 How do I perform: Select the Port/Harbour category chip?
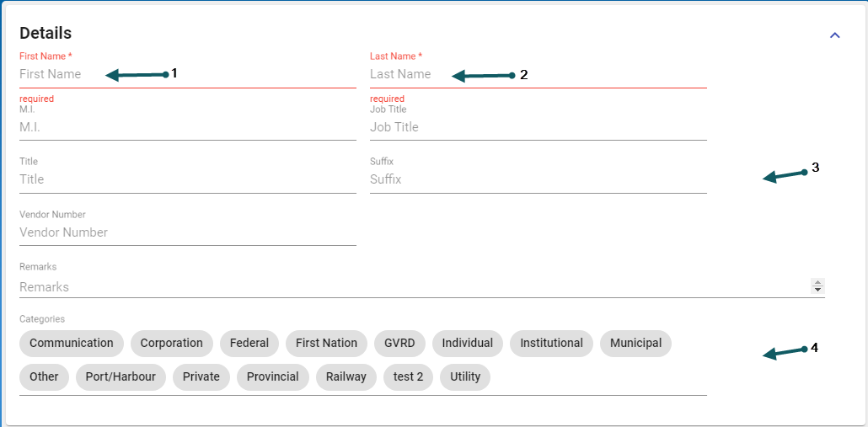(x=121, y=377)
